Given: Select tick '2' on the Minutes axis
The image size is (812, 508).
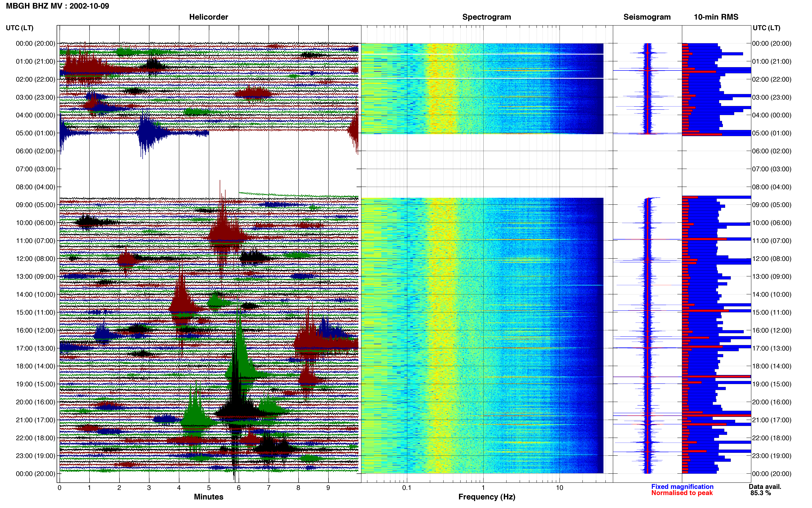Looking at the screenshot, I should point(119,488).
